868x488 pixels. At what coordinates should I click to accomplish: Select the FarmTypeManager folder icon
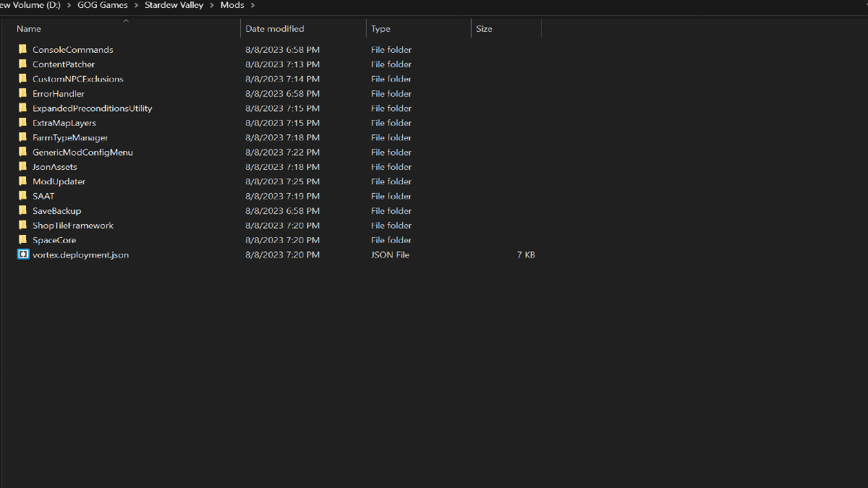click(23, 137)
